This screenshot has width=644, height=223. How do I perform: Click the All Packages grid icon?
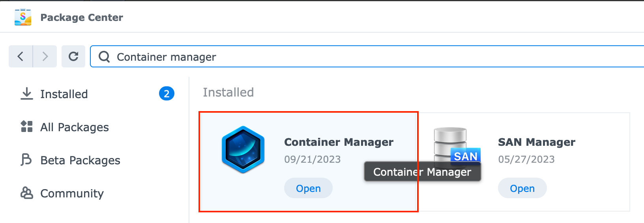pyautogui.click(x=26, y=126)
